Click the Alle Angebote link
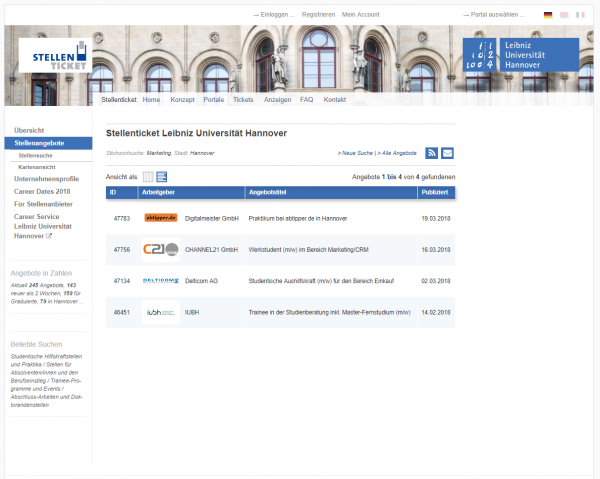This screenshot has width=600, height=479. [x=397, y=153]
